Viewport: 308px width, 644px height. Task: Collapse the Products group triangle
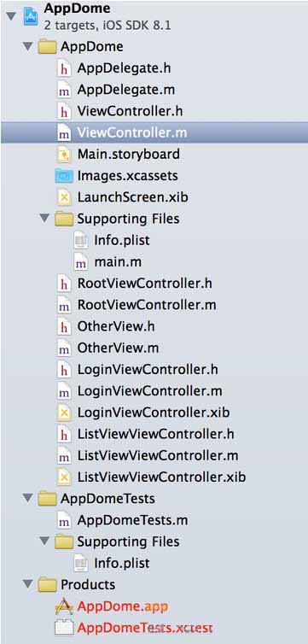coord(28,584)
